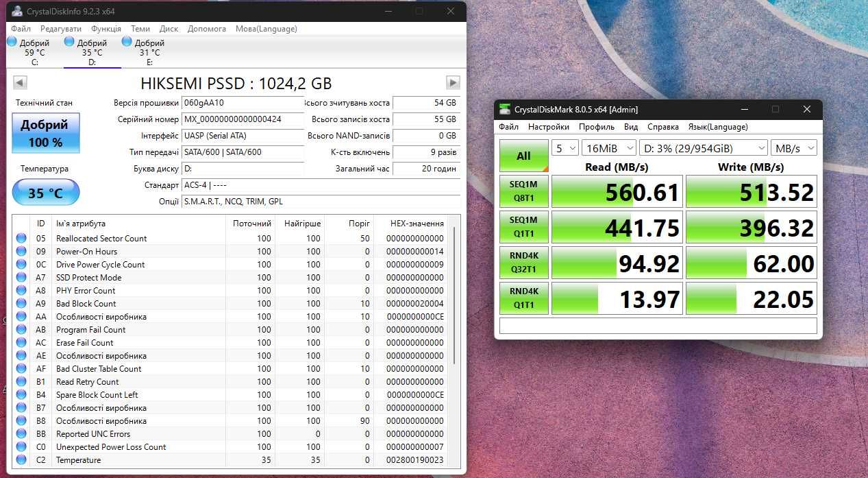Open Файл menu in CrystalDiskInfo
The image size is (868, 478).
point(21,29)
